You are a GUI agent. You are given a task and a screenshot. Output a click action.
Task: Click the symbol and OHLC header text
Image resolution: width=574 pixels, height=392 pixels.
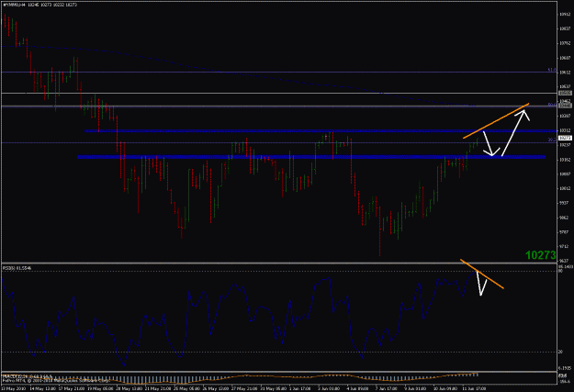(39, 5)
